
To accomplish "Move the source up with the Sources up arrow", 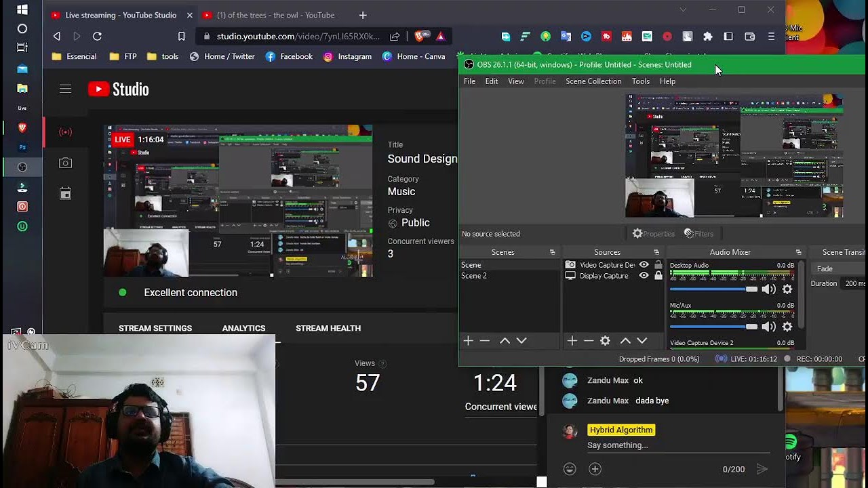I will pos(625,341).
